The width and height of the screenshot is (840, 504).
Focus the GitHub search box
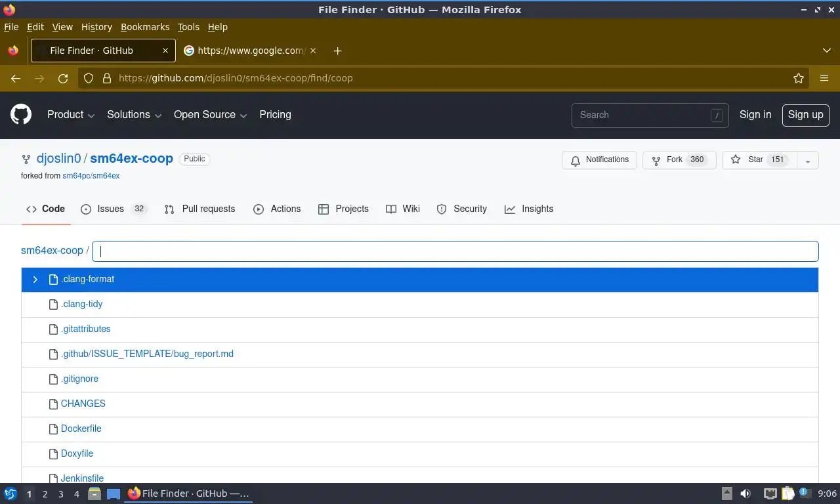coord(650,115)
